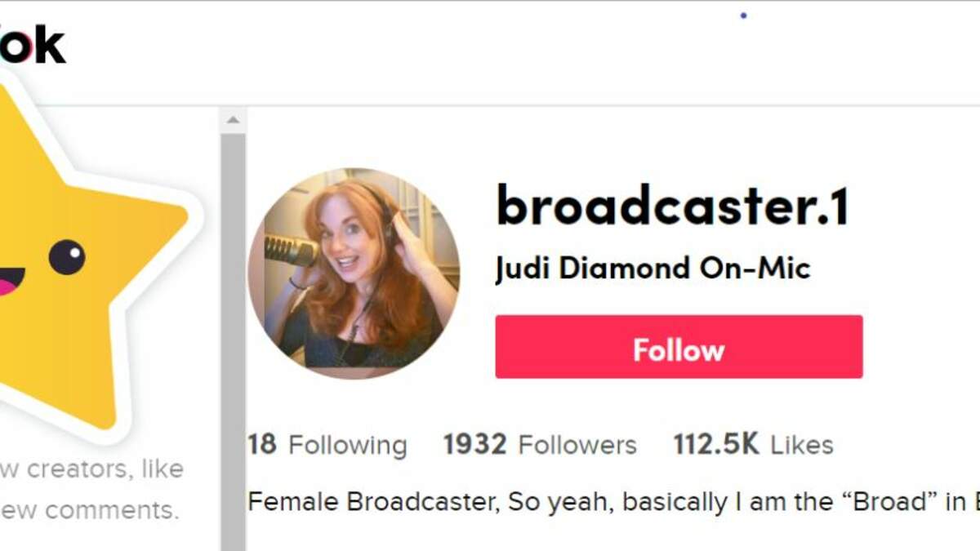The height and width of the screenshot is (551, 980).
Task: Click the scrollbar up arrow
Action: click(x=233, y=120)
